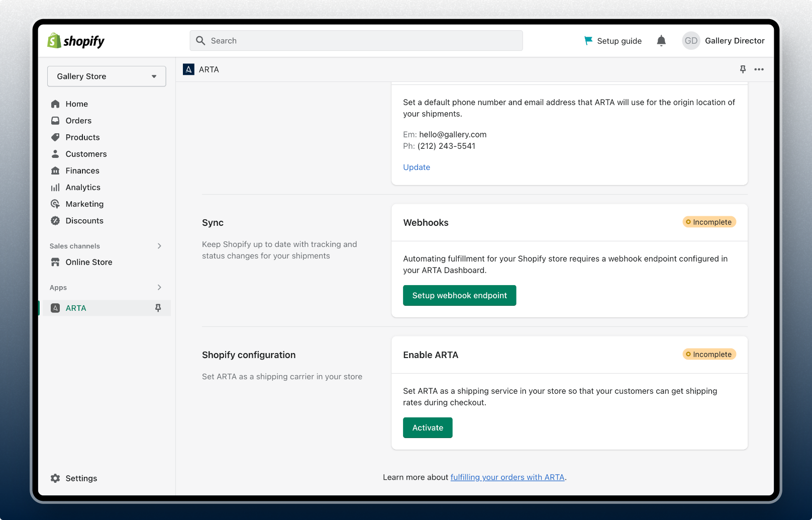Click Activate to enable ARTA shipping

click(x=428, y=427)
